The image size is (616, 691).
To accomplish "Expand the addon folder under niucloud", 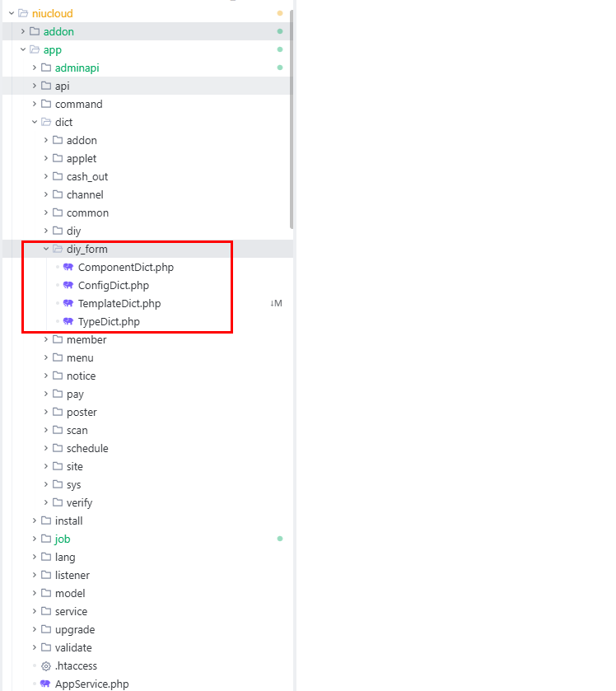I will coord(23,31).
